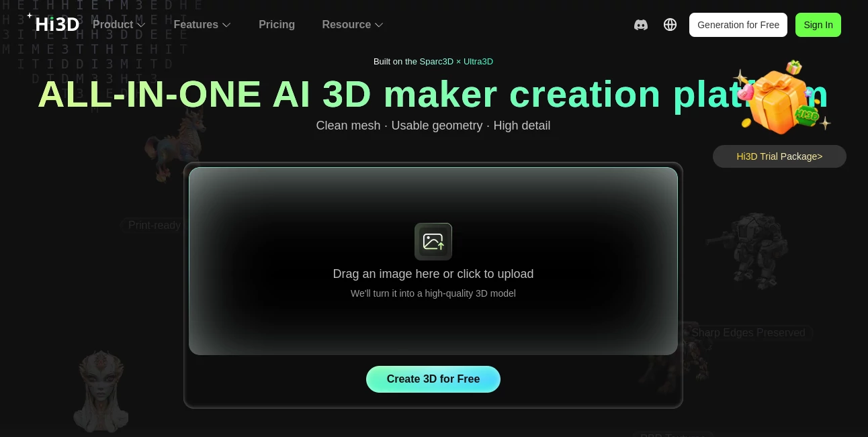The width and height of the screenshot is (868, 437).
Task: Click the drag-and-drop image upload area
Action: 433,261
